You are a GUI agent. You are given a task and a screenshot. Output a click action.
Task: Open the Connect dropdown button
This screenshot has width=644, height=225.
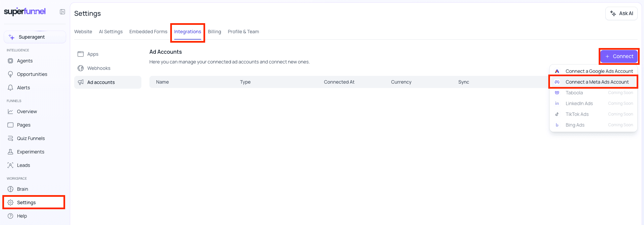click(619, 56)
